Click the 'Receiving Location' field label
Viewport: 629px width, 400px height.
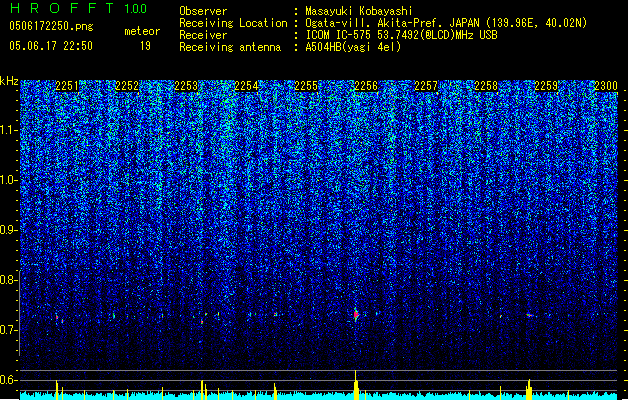[x=233, y=23]
